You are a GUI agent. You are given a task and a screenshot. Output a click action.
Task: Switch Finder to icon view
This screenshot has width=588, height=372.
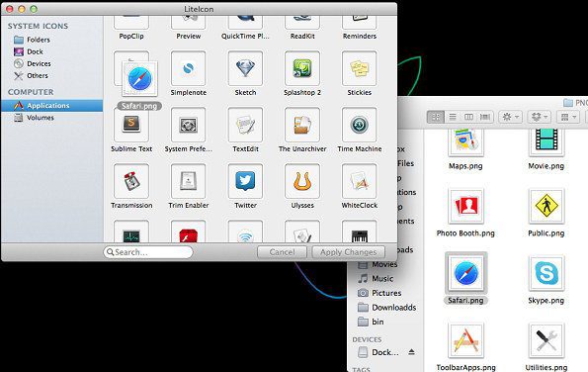pyautogui.click(x=436, y=117)
